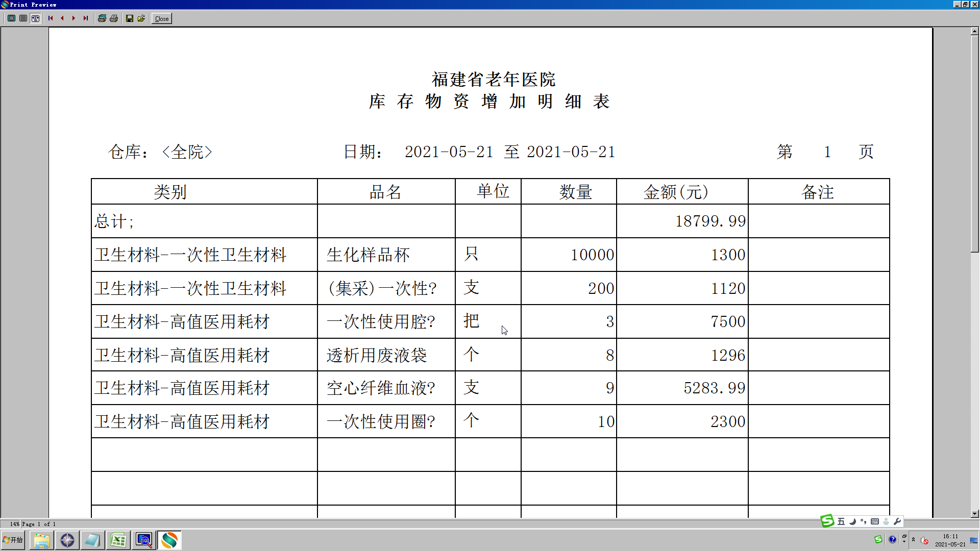Image resolution: width=980 pixels, height=551 pixels.
Task: Go to next page arrow
Action: tap(74, 18)
